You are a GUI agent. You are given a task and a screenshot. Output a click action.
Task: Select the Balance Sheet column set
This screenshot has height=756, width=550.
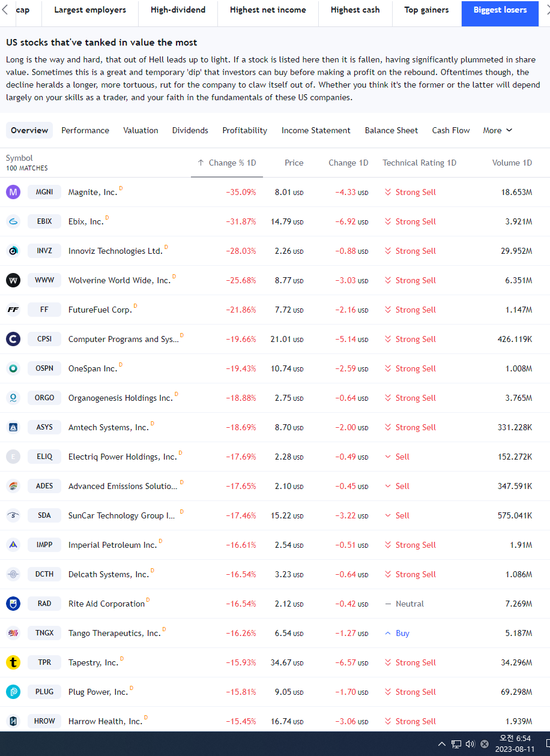click(x=391, y=130)
